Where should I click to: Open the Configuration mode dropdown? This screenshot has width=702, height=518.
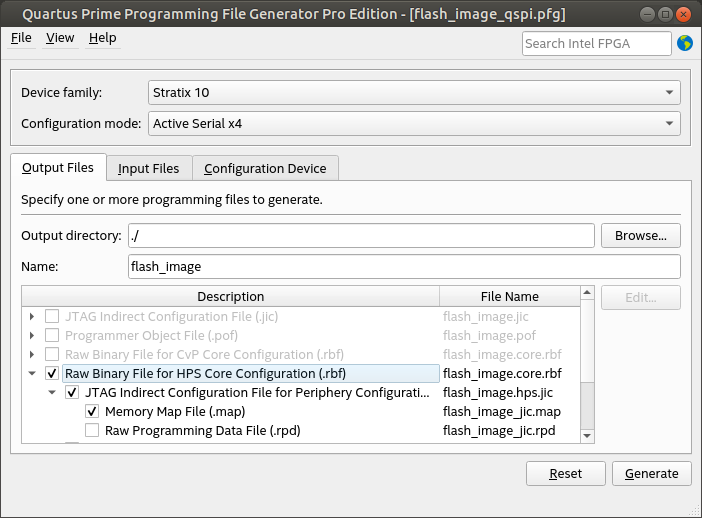point(414,124)
